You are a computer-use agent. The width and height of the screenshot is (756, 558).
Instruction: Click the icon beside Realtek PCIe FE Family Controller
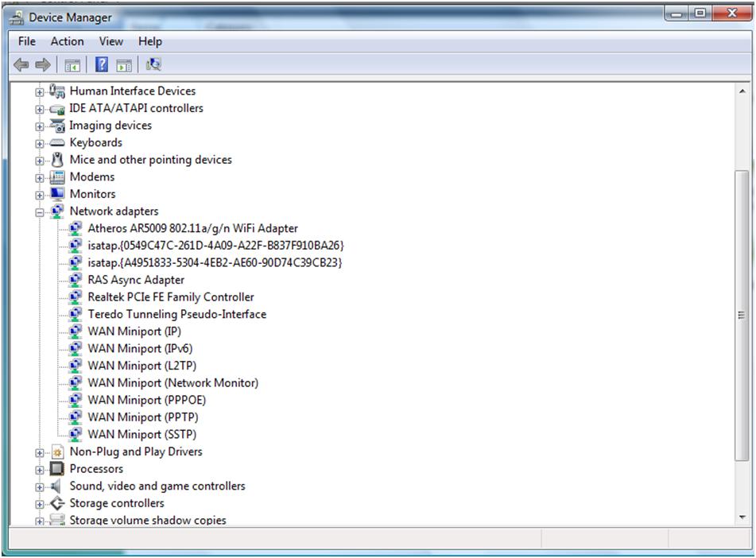(x=76, y=297)
